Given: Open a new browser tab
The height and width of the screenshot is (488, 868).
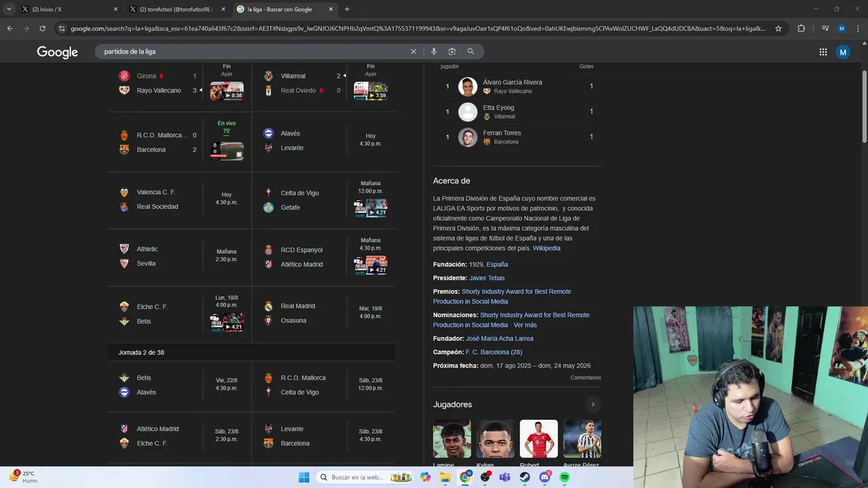Looking at the screenshot, I should (x=347, y=9).
